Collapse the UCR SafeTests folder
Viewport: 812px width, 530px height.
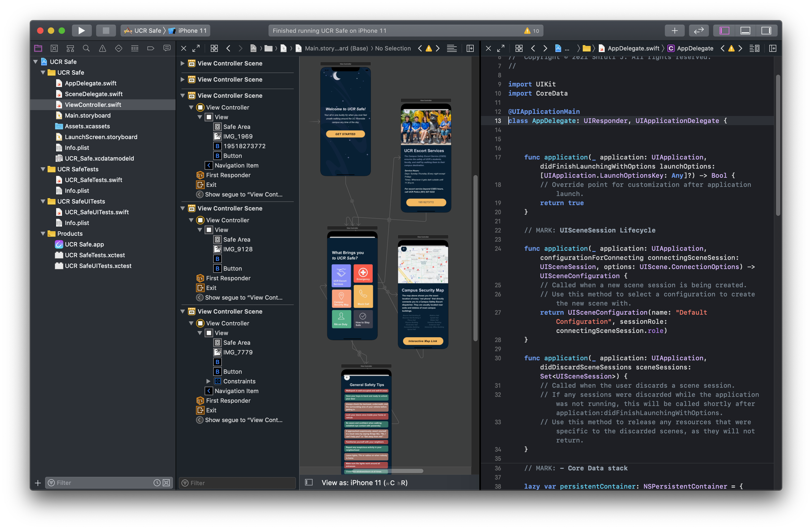pyautogui.click(x=43, y=169)
